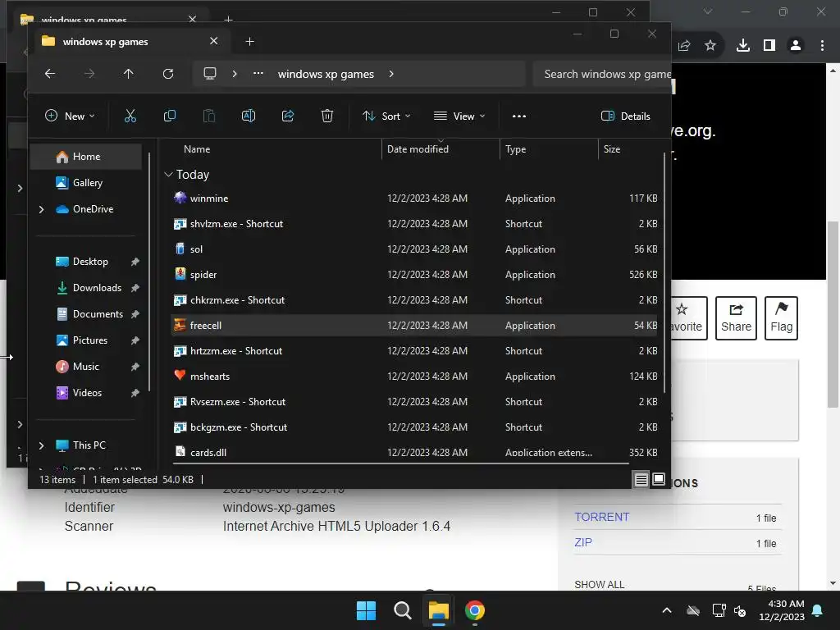Open Windows Start menu
The image size is (840, 630).
pyautogui.click(x=367, y=610)
